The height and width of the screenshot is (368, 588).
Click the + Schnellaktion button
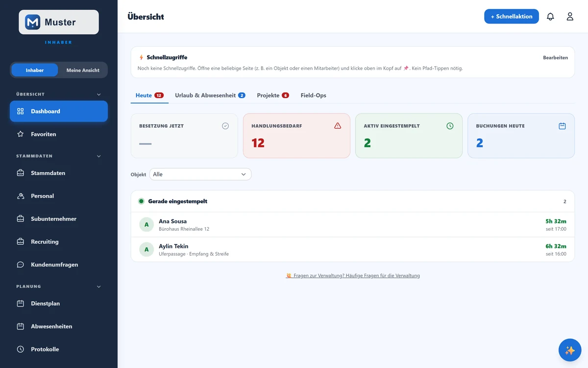pos(512,16)
